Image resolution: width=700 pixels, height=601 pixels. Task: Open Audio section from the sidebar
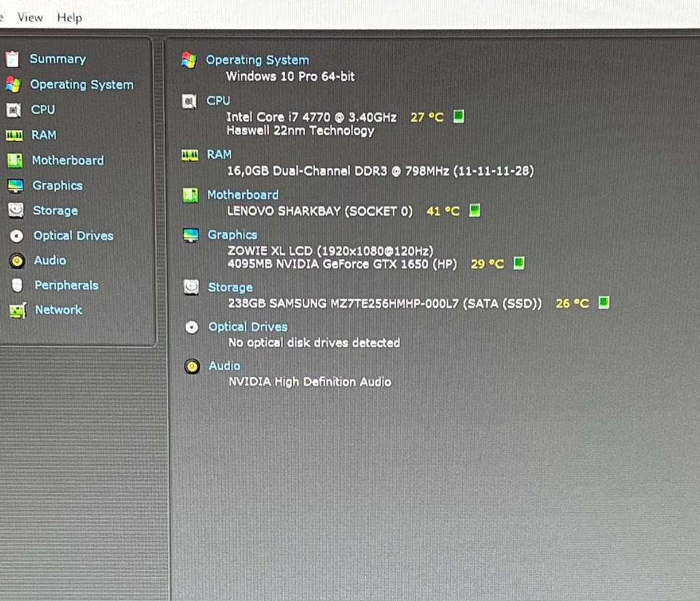point(50,260)
